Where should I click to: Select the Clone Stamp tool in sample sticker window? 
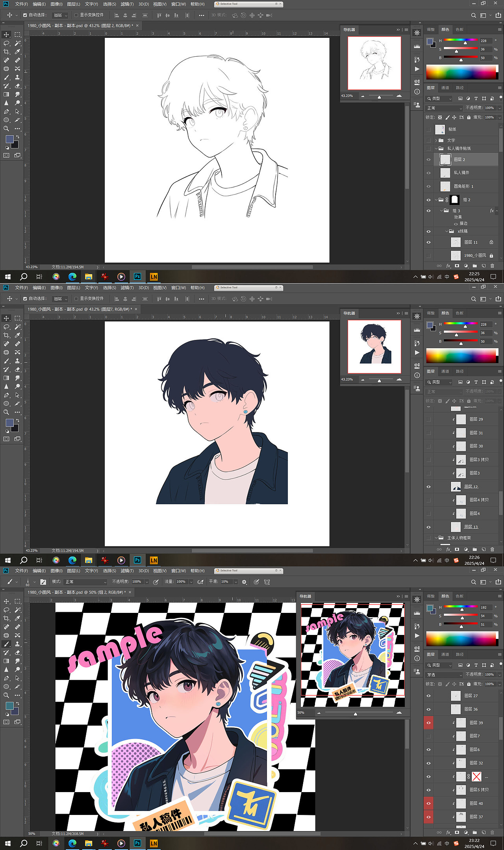[17, 644]
